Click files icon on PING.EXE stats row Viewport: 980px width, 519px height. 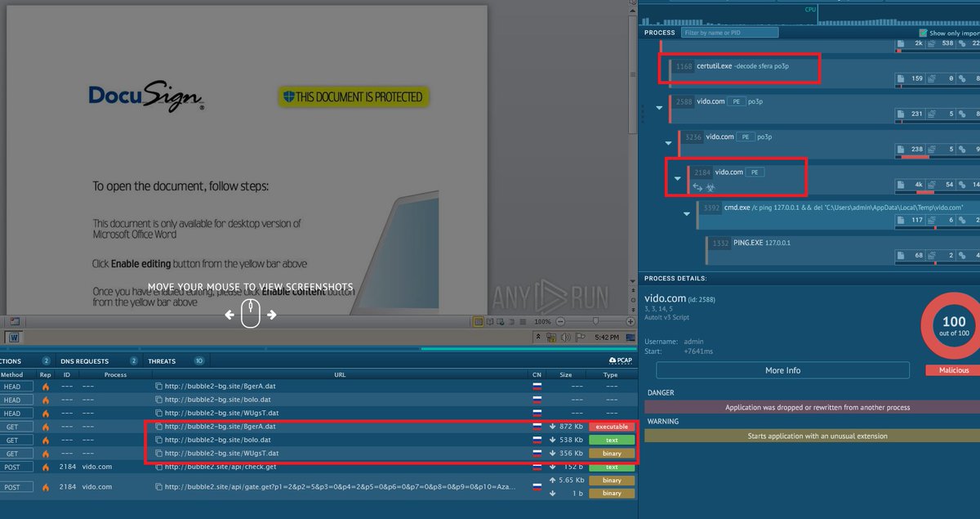click(x=900, y=256)
